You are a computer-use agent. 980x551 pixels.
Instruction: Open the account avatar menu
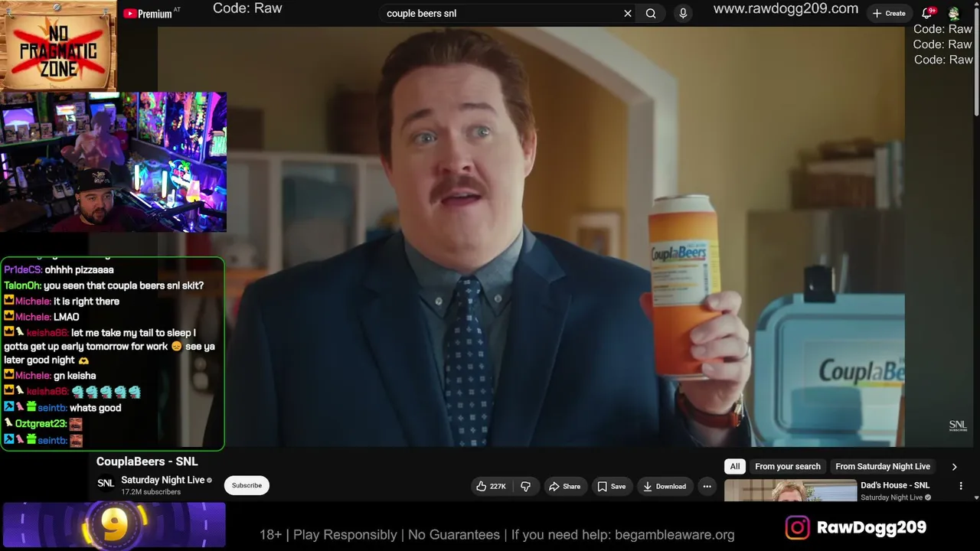[954, 13]
